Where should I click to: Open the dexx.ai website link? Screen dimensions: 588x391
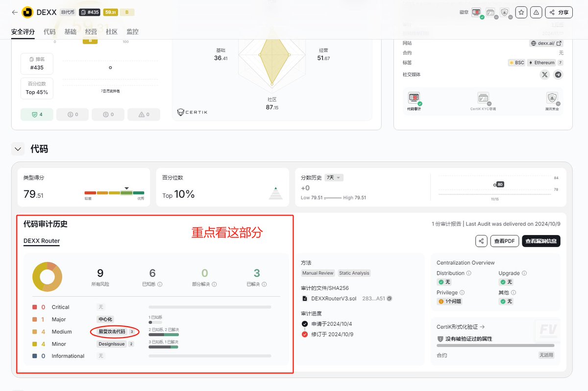546,43
